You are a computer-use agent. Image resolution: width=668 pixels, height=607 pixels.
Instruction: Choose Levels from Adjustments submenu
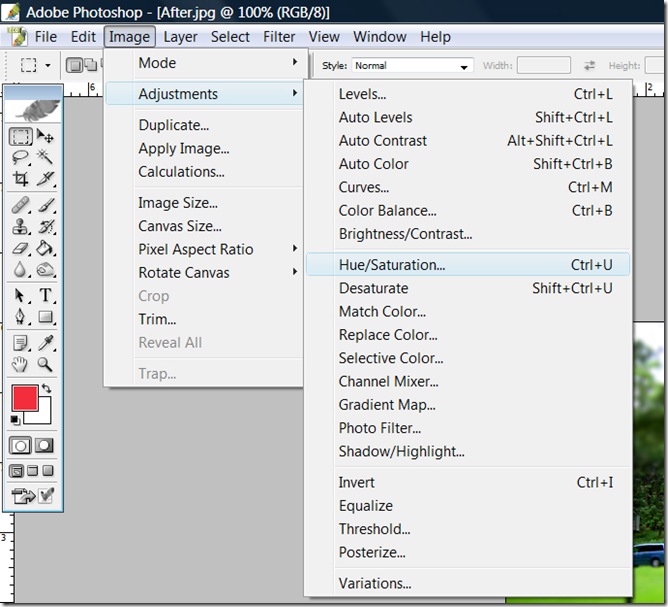tap(468, 94)
